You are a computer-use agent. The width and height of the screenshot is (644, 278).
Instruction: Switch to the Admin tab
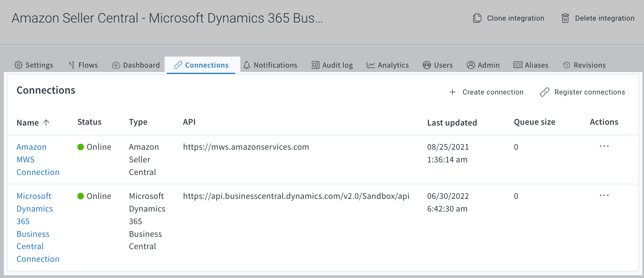pyautogui.click(x=483, y=65)
